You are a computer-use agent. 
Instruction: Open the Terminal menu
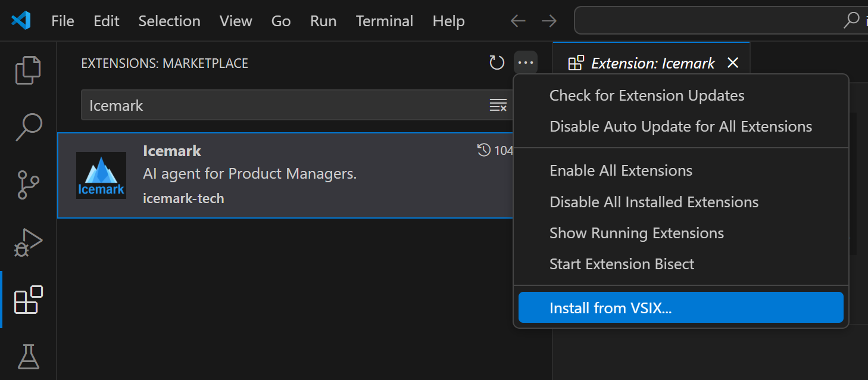385,21
